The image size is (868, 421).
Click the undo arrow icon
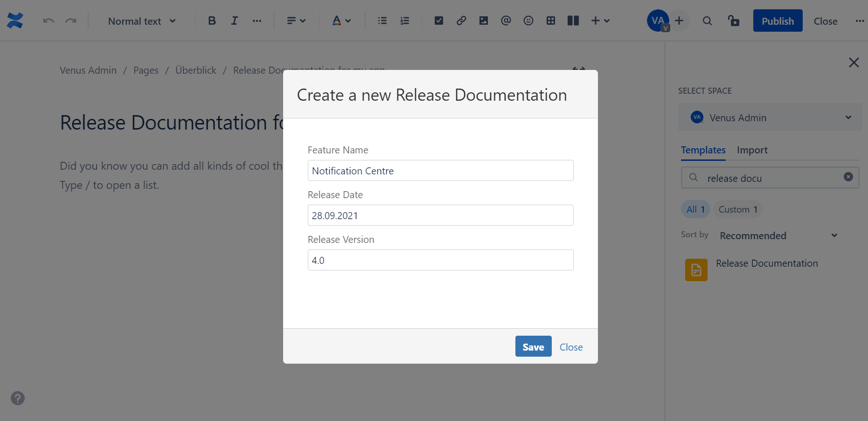click(x=48, y=21)
